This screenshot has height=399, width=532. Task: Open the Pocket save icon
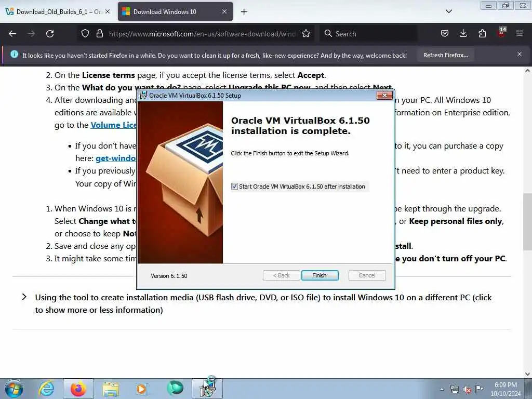coord(445,34)
